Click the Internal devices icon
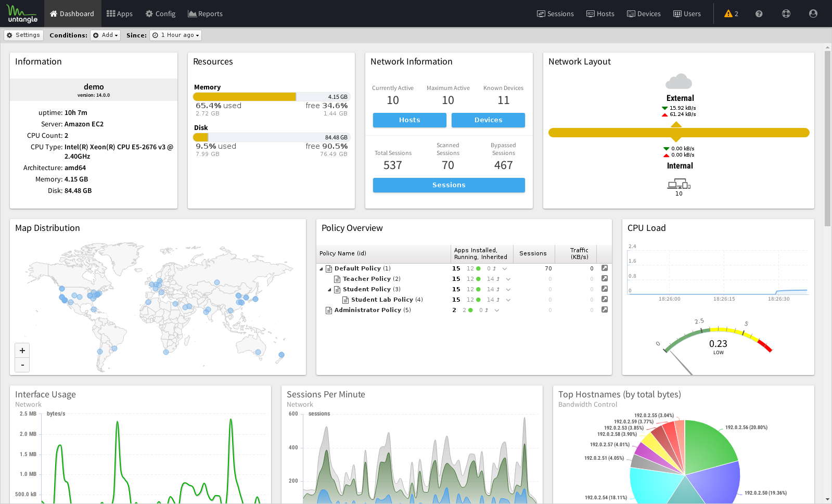The height and width of the screenshot is (504, 832). (679, 184)
